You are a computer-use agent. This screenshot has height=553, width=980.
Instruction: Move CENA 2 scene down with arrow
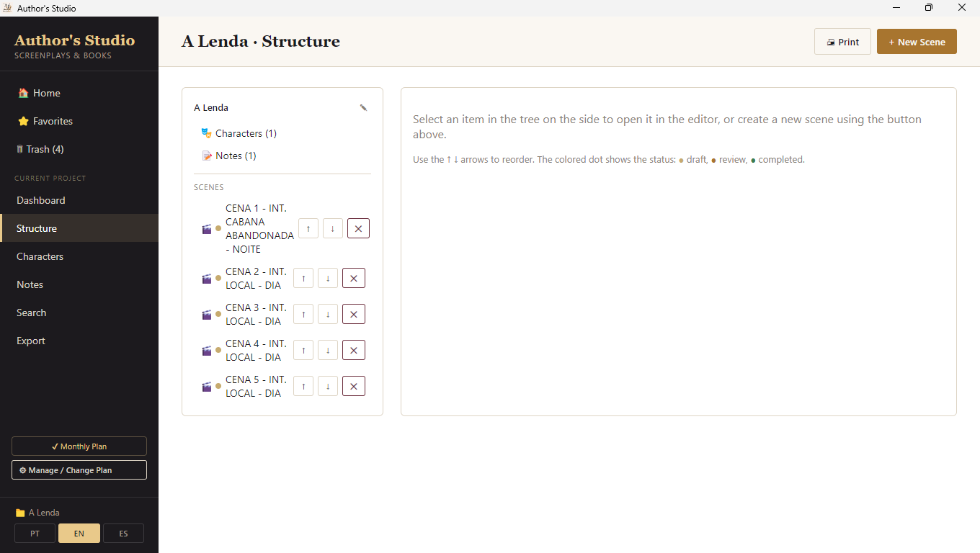[x=328, y=279]
